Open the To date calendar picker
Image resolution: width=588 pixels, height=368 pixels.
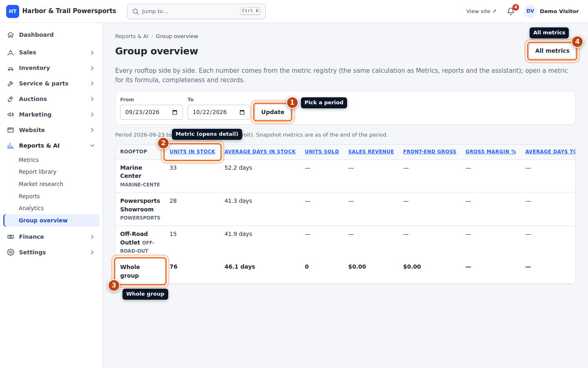coord(242,112)
